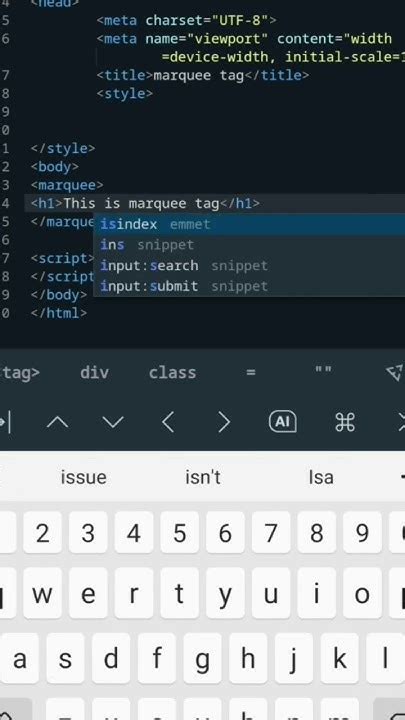Choose keyboard suggestion 'isn't'
The image size is (405, 720).
click(x=203, y=477)
